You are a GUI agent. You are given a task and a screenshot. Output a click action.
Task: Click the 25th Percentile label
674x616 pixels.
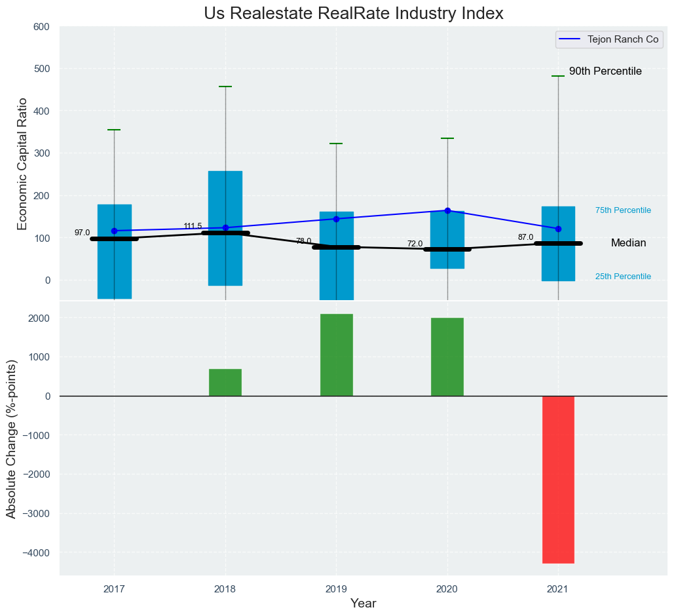point(623,277)
